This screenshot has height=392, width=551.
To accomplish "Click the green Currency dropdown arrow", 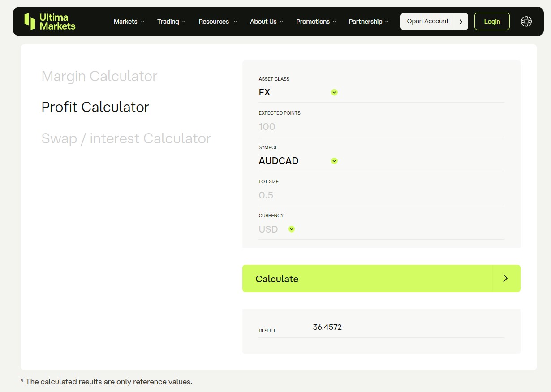I will (292, 229).
